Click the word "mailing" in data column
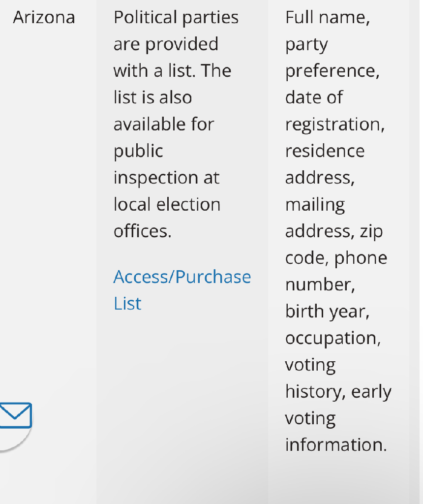Image resolution: width=423 pixels, height=504 pixels. click(315, 205)
